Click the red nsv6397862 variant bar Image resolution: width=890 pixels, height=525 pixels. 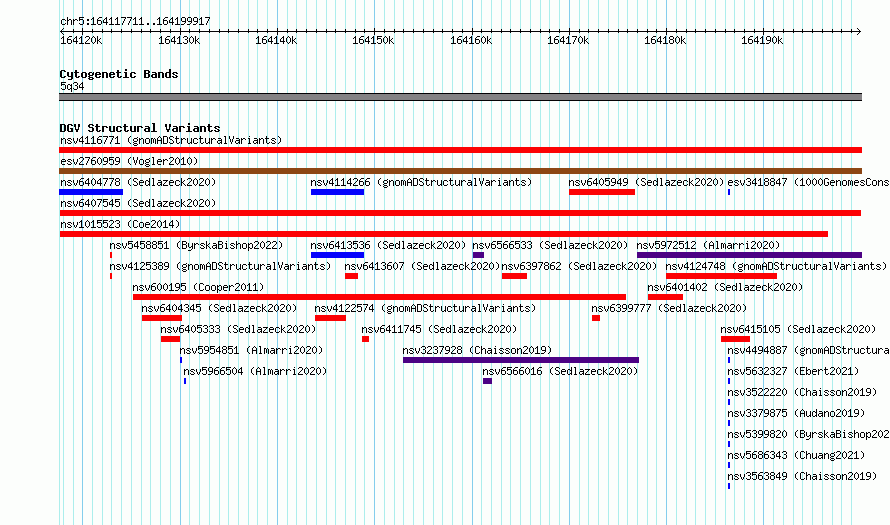514,276
